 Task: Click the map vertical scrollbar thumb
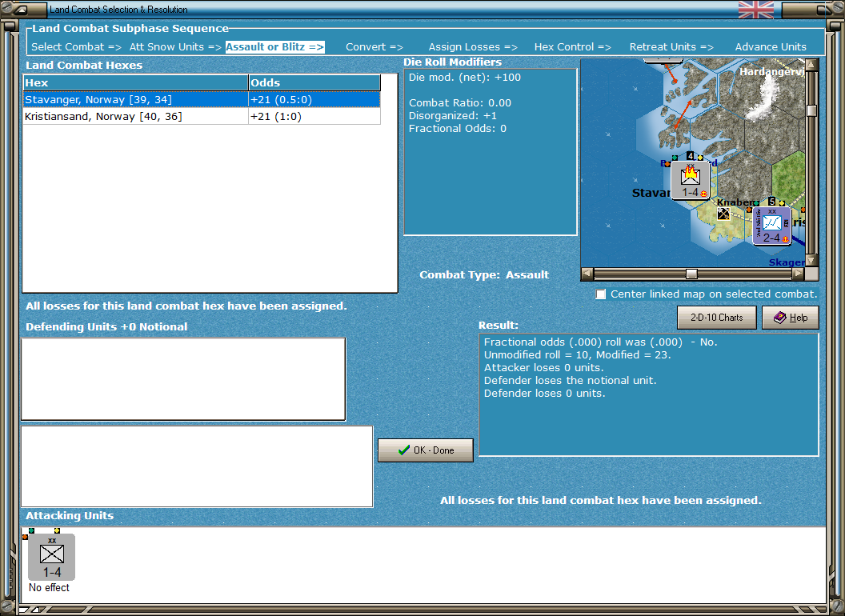pos(811,110)
